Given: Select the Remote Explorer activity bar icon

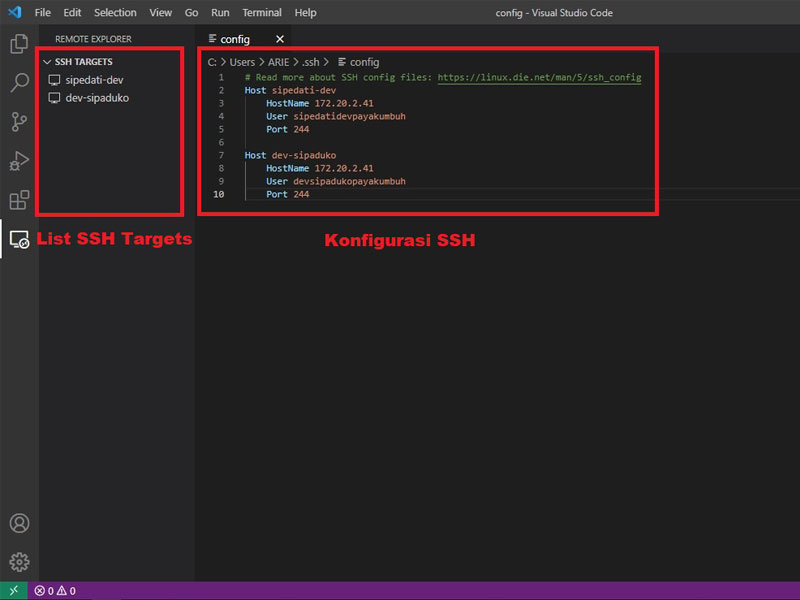Looking at the screenshot, I should 19,239.
